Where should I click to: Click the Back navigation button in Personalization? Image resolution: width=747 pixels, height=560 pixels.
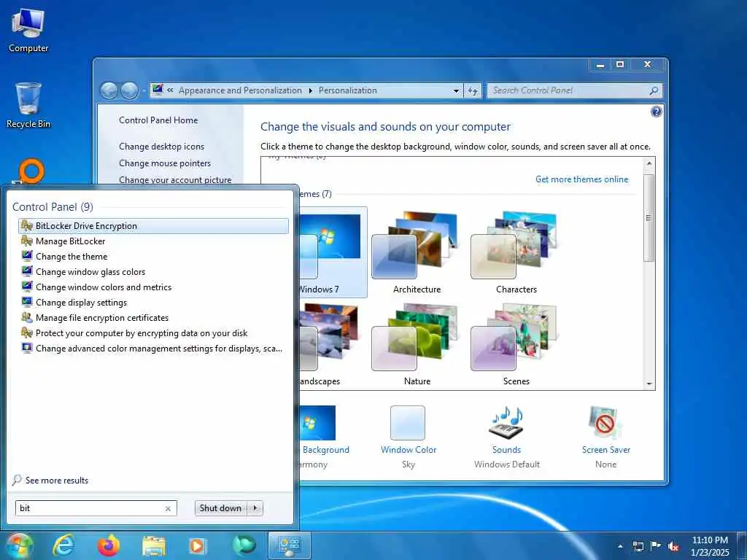(109, 90)
